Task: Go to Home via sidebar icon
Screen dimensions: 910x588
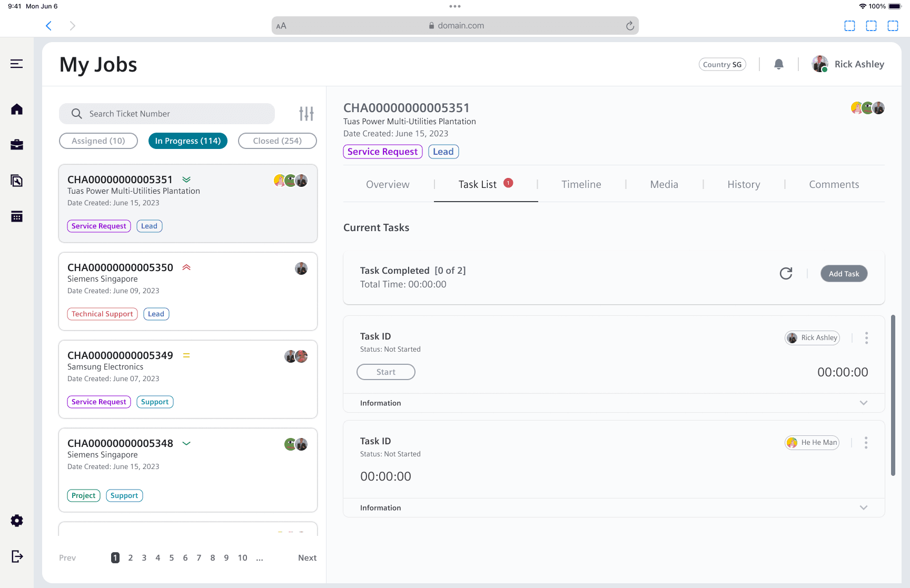Action: pyautogui.click(x=17, y=109)
